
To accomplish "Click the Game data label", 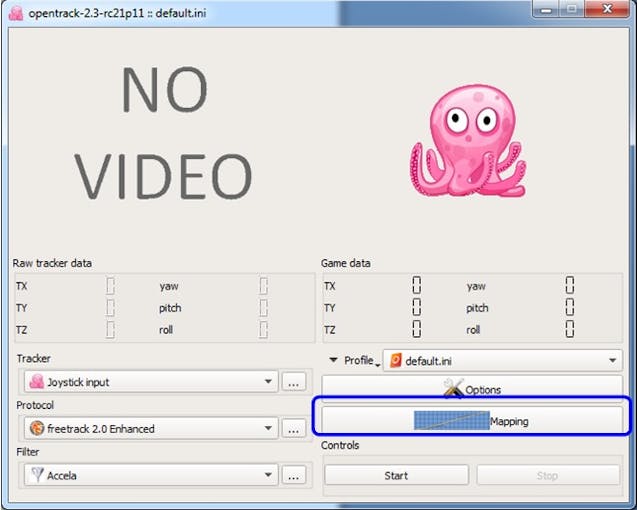I will pos(346,263).
